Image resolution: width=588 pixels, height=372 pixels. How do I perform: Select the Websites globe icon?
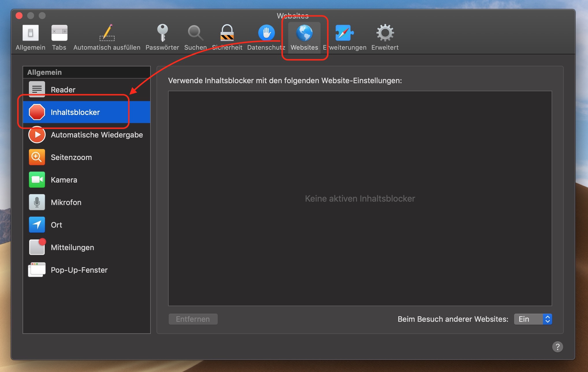[x=304, y=38]
